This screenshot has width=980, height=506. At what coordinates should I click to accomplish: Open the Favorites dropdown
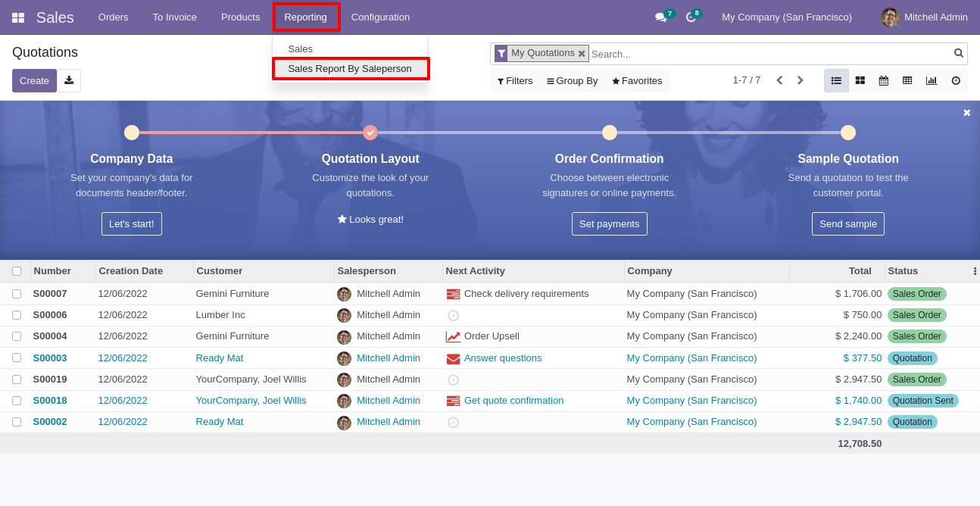[637, 80]
